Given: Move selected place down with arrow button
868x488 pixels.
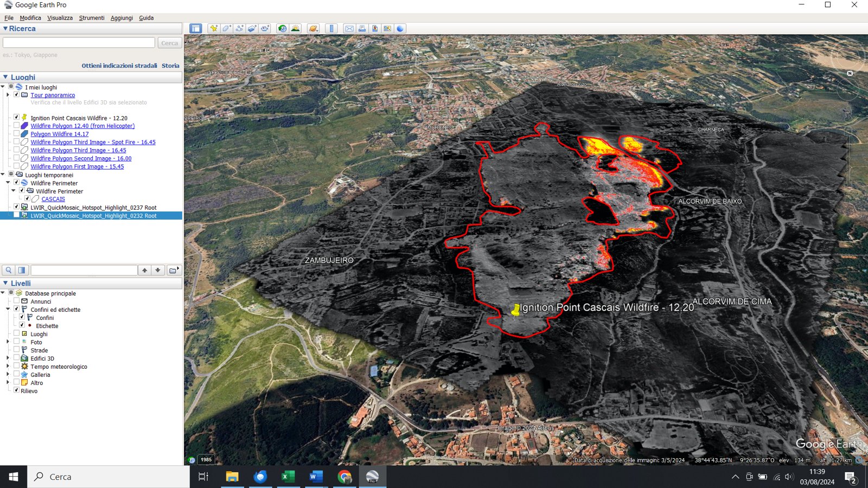Looking at the screenshot, I should (x=158, y=270).
